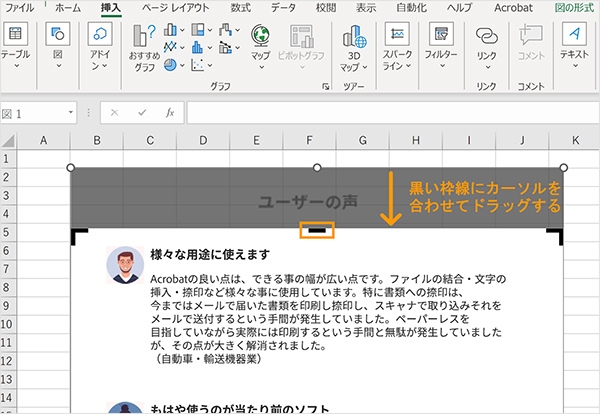This screenshot has width=600, height=414.
Task: Insert a column or bar chart icon
Action: pos(170,29)
